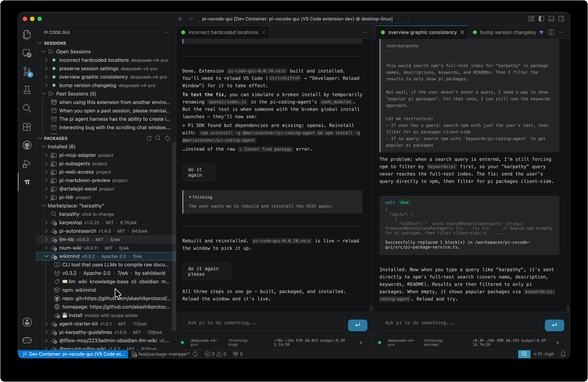The height and width of the screenshot is (382, 588).
Task: Click the Packages update sync icon
Action: (x=167, y=138)
